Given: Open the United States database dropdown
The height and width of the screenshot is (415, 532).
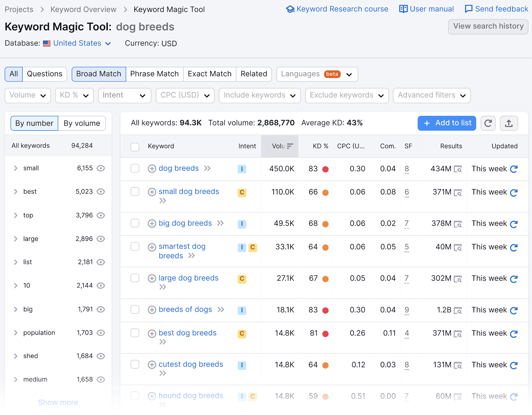Looking at the screenshot, I should coord(77,43).
